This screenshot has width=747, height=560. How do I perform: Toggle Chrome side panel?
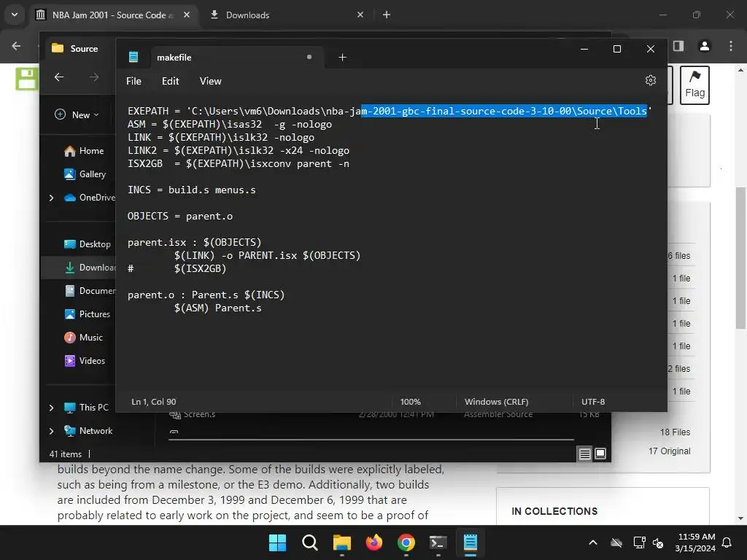[678, 46]
